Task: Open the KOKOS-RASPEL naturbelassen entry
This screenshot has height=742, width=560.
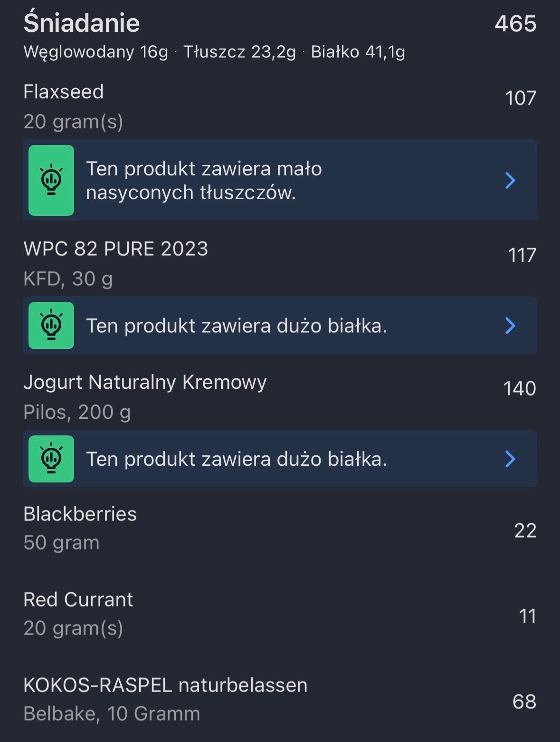Action: click(x=165, y=685)
